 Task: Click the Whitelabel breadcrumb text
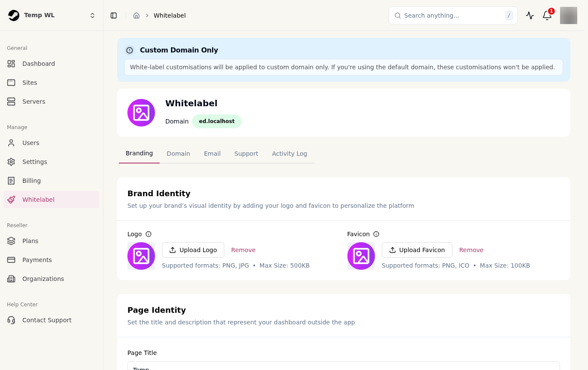(x=170, y=15)
